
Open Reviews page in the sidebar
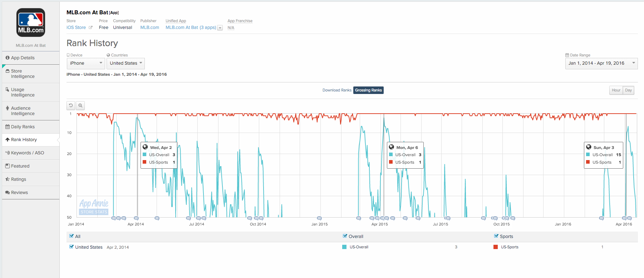(31, 192)
